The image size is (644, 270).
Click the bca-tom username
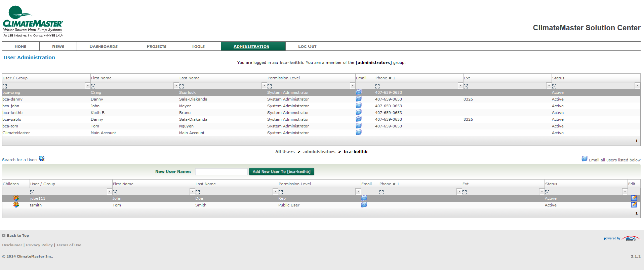point(10,126)
